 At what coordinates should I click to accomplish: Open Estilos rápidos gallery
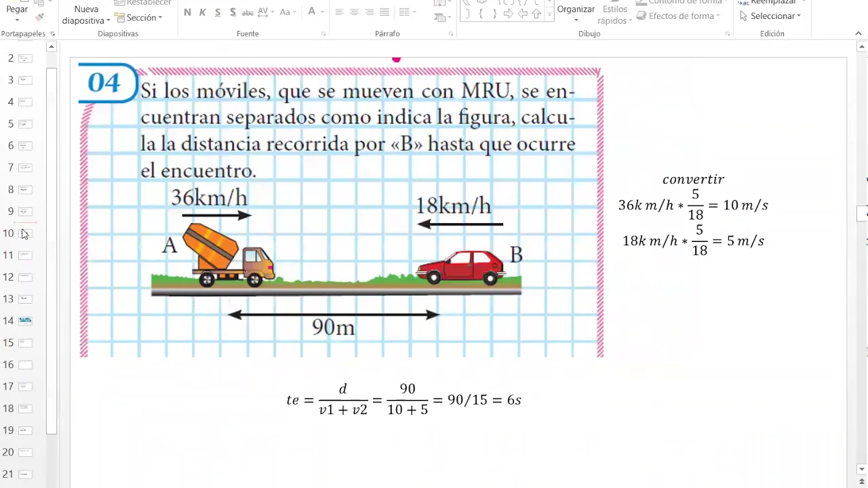[615, 14]
